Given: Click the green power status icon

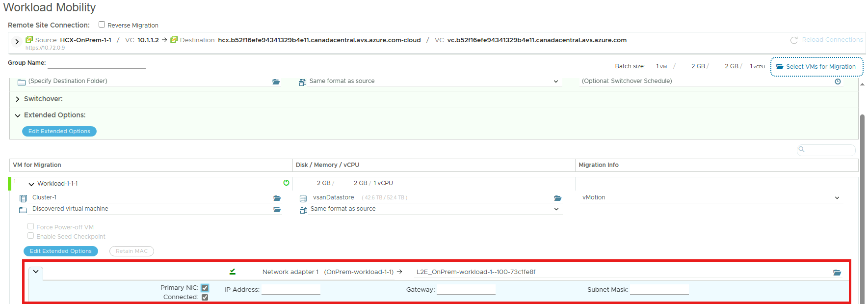Looking at the screenshot, I should 287,183.
